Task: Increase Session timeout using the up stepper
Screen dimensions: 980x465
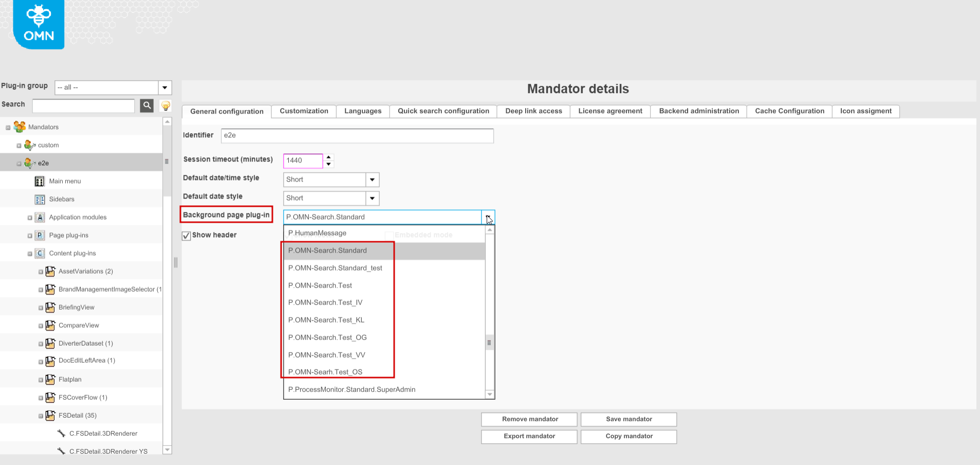Action: (x=329, y=157)
